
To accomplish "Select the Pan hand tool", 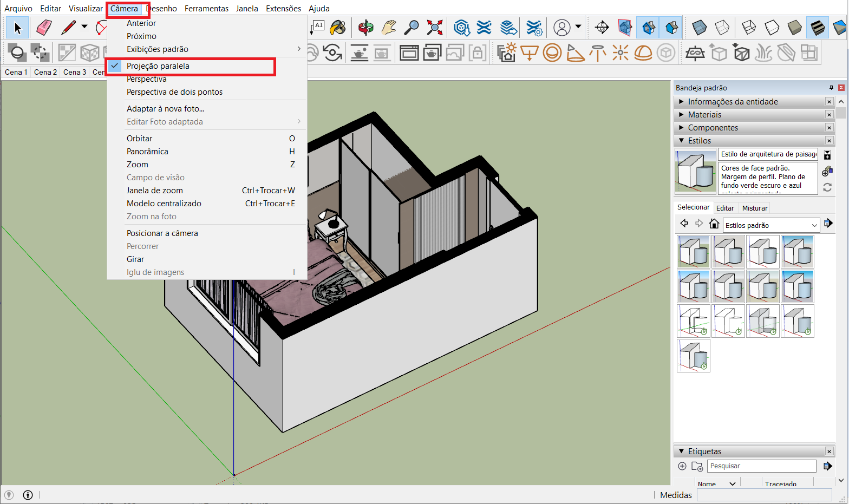I will (389, 27).
